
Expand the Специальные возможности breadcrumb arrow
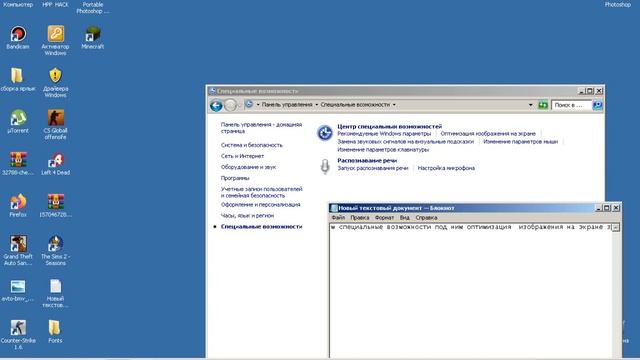[x=394, y=105]
